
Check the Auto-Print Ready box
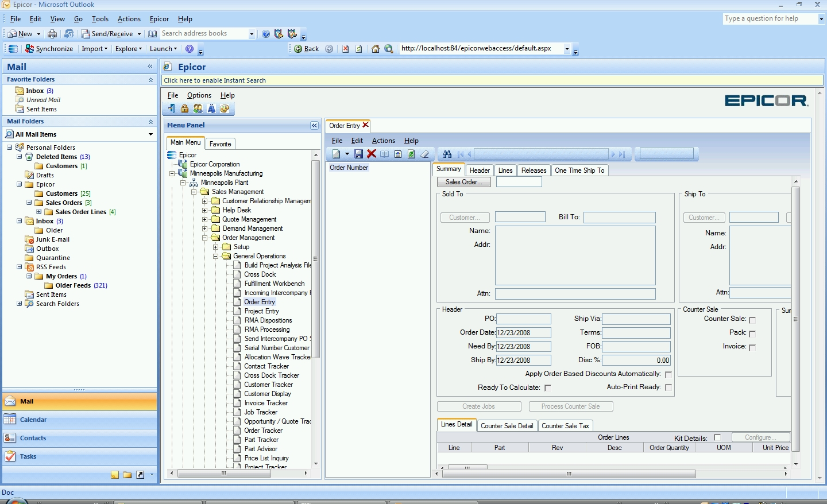tap(668, 387)
